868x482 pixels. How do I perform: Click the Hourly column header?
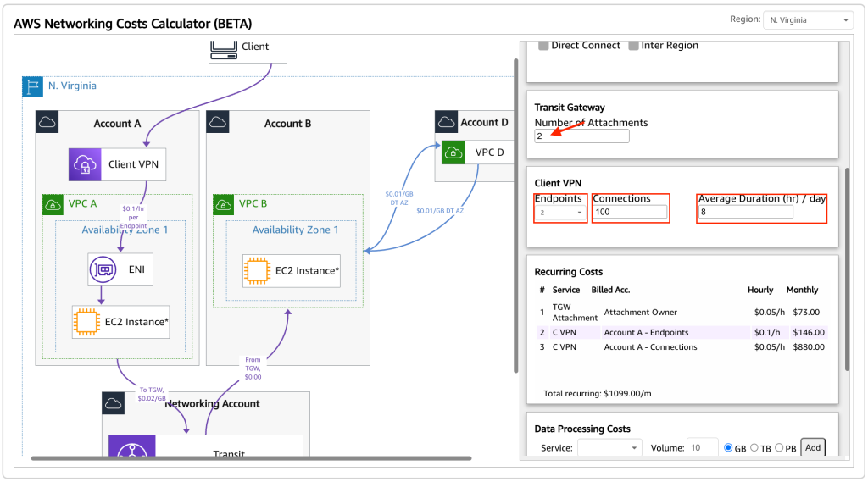pos(760,290)
